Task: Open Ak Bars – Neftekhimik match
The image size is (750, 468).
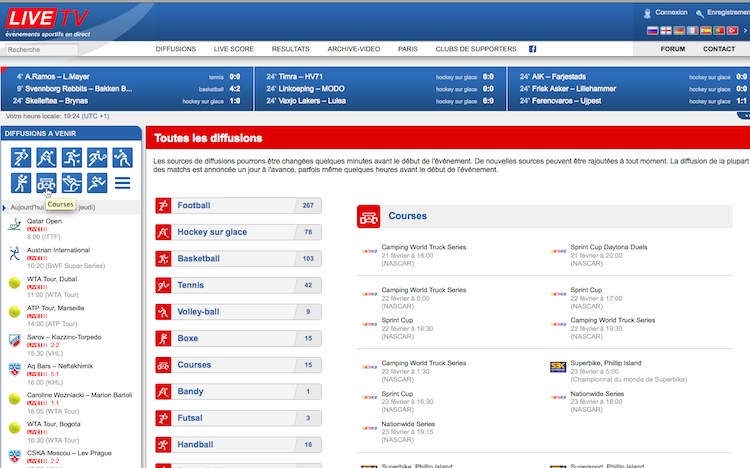Action: coord(60,366)
